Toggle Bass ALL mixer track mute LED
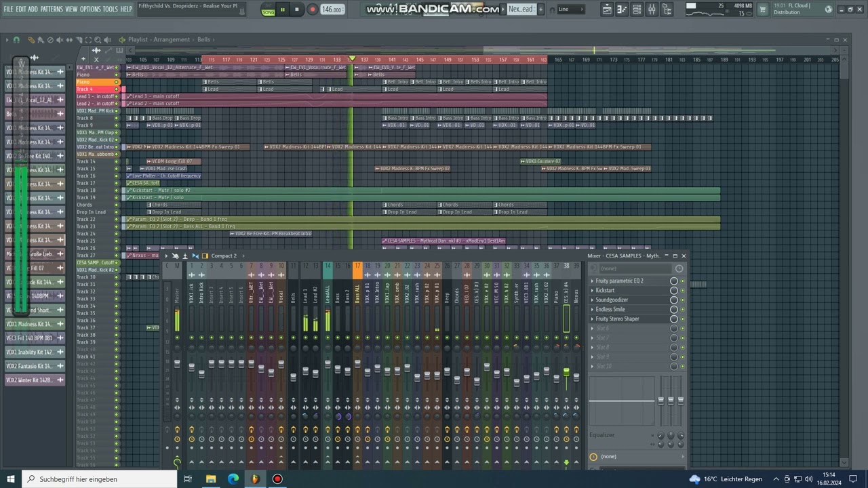Screen dimensions: 868x488 click(x=357, y=338)
